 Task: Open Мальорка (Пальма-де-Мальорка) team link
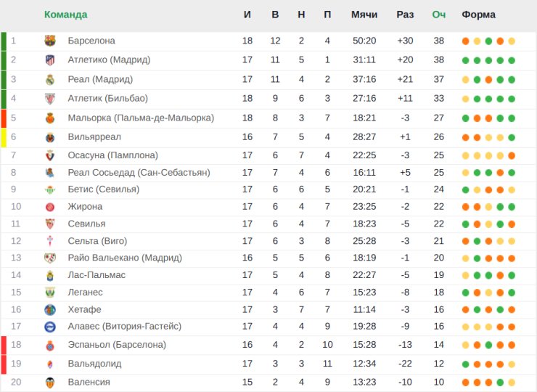click(x=141, y=118)
